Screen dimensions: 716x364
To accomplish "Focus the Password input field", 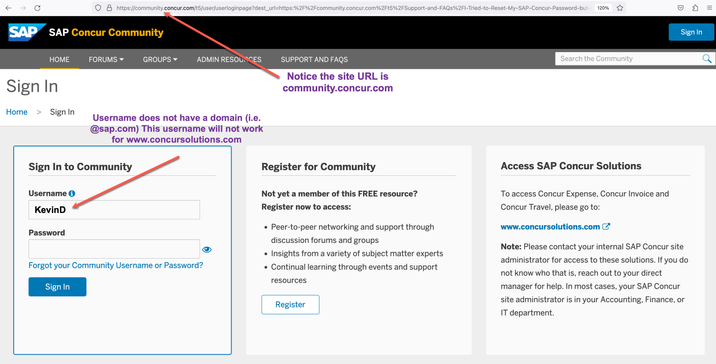I will pos(114,249).
